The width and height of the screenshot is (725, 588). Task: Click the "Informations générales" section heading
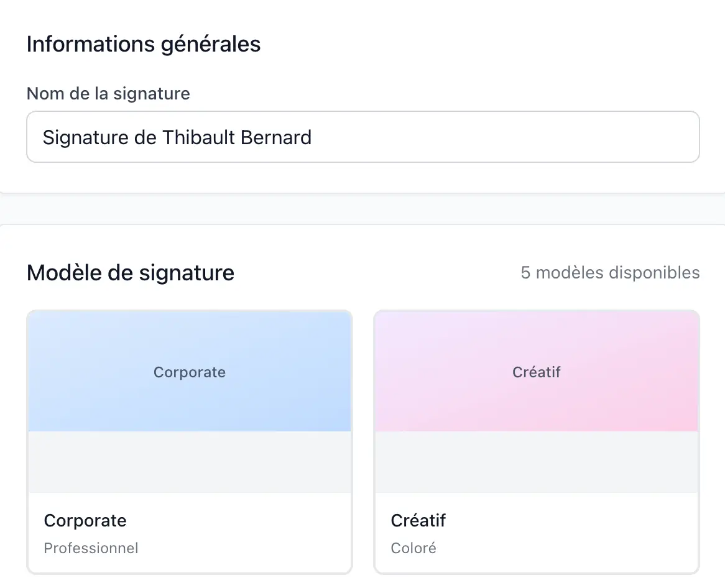click(144, 44)
